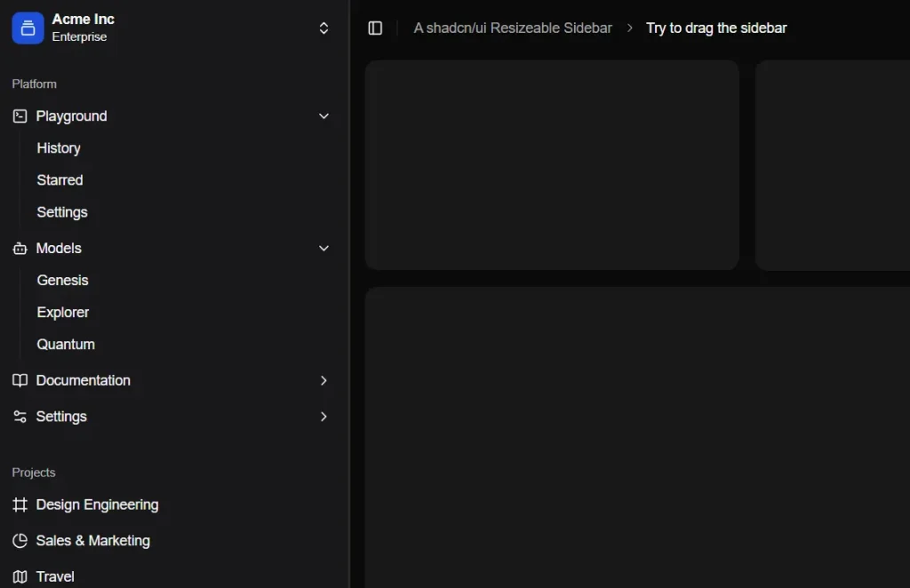Expand the Documentation submenu
This screenshot has width=910, height=588.
[x=323, y=380]
